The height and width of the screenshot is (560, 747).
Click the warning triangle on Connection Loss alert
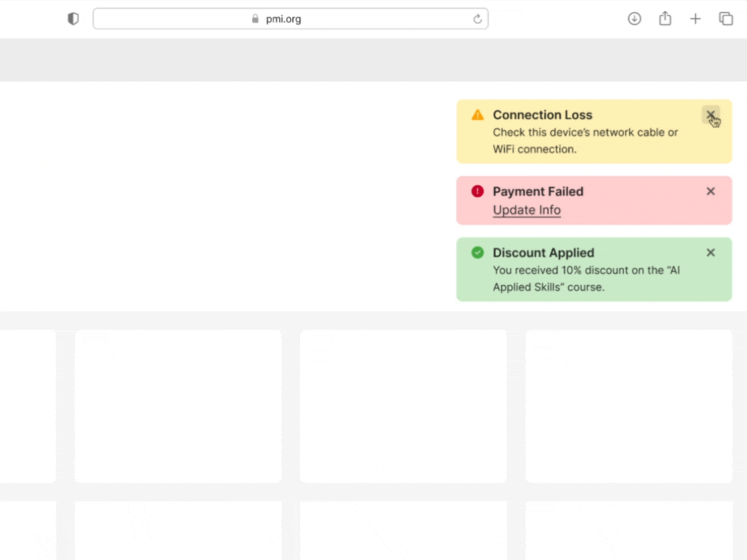(x=477, y=115)
